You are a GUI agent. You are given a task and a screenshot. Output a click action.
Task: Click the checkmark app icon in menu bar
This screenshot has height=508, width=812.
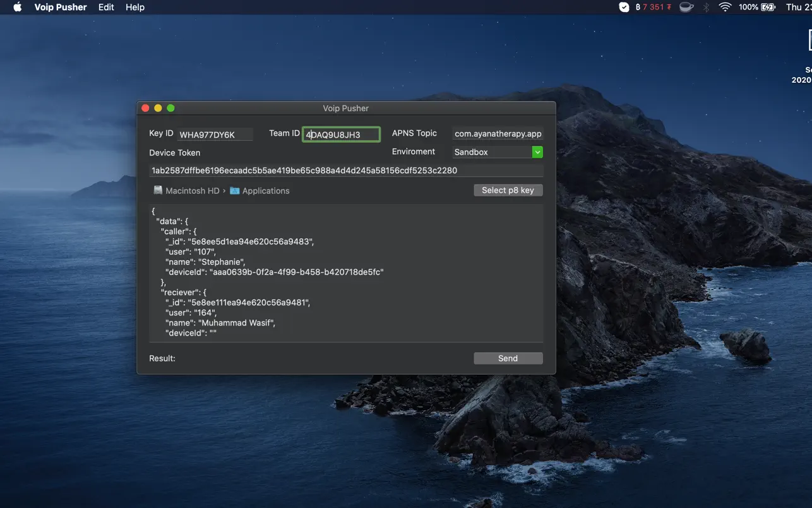pyautogui.click(x=624, y=7)
